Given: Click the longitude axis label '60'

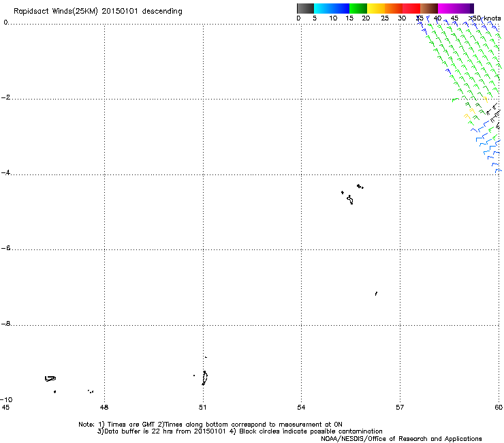Looking at the screenshot, I should coord(499,408).
